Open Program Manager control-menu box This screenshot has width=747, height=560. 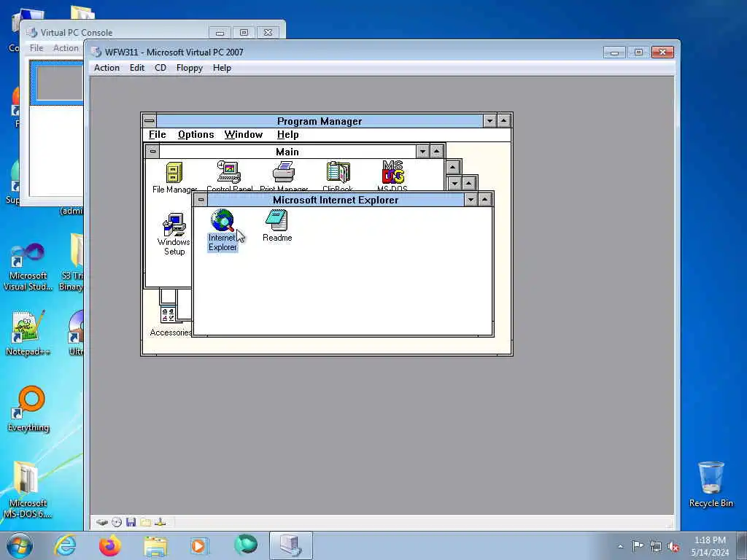pos(149,120)
